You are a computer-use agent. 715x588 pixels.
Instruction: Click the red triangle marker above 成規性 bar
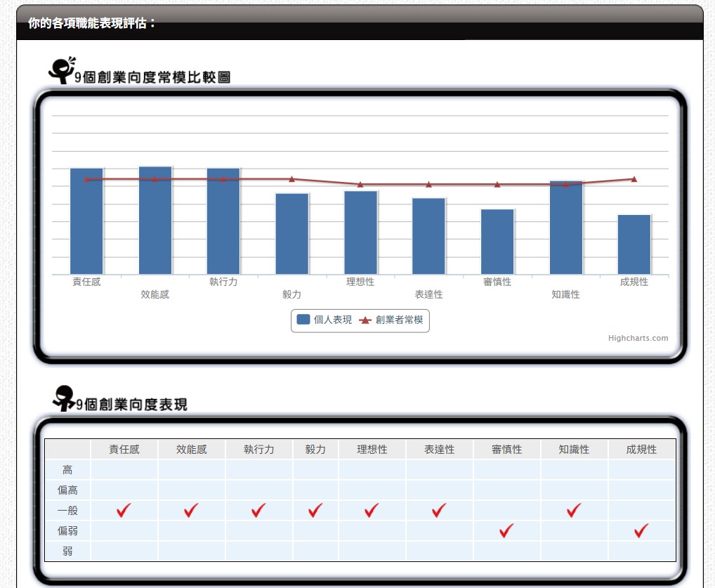click(634, 179)
